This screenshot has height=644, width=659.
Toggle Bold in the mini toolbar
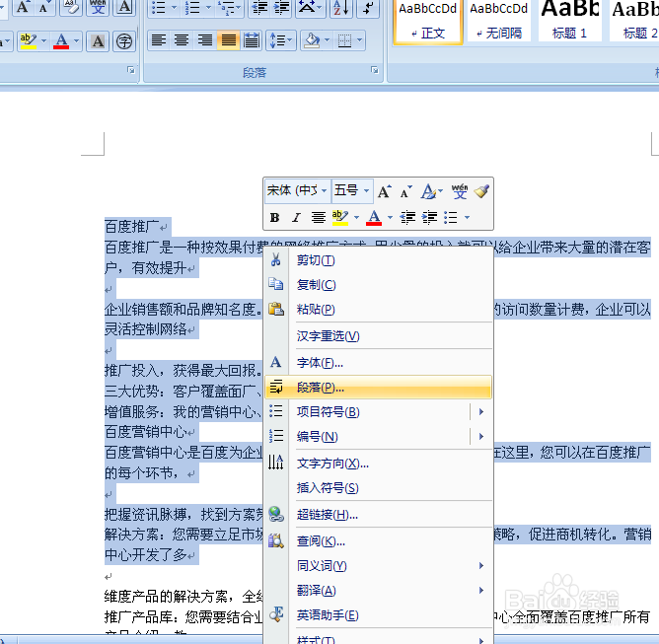tap(274, 217)
